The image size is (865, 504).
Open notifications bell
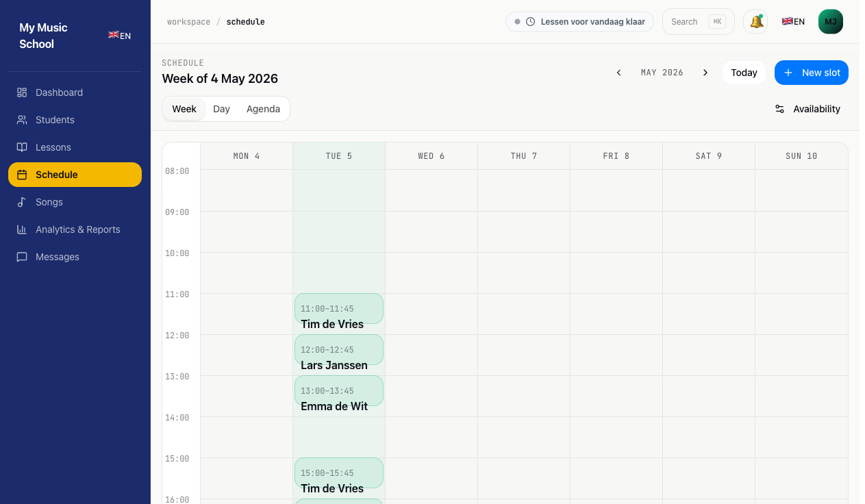pyautogui.click(x=756, y=22)
